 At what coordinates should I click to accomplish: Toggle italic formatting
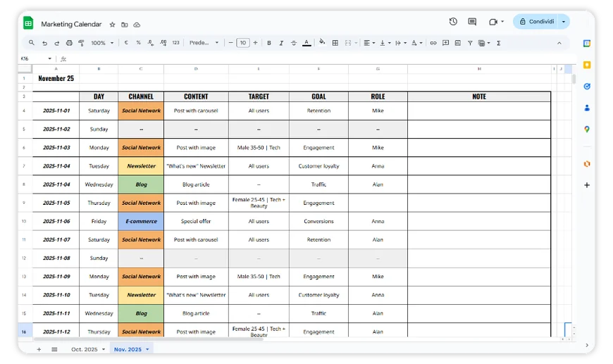tap(280, 43)
